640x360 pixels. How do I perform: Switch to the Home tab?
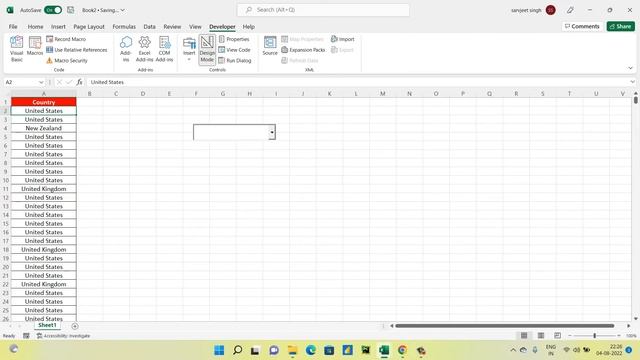[x=35, y=27]
